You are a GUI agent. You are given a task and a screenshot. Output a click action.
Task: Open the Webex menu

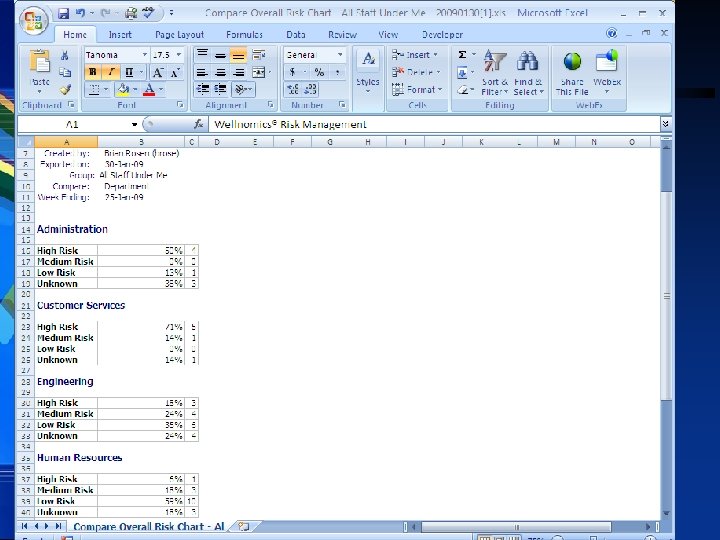(x=607, y=73)
